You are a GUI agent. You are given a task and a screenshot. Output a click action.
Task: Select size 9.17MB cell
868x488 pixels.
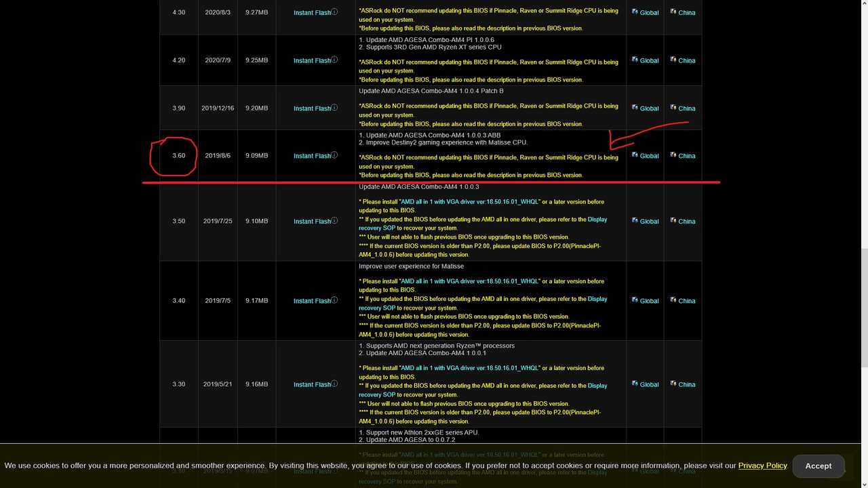click(256, 301)
